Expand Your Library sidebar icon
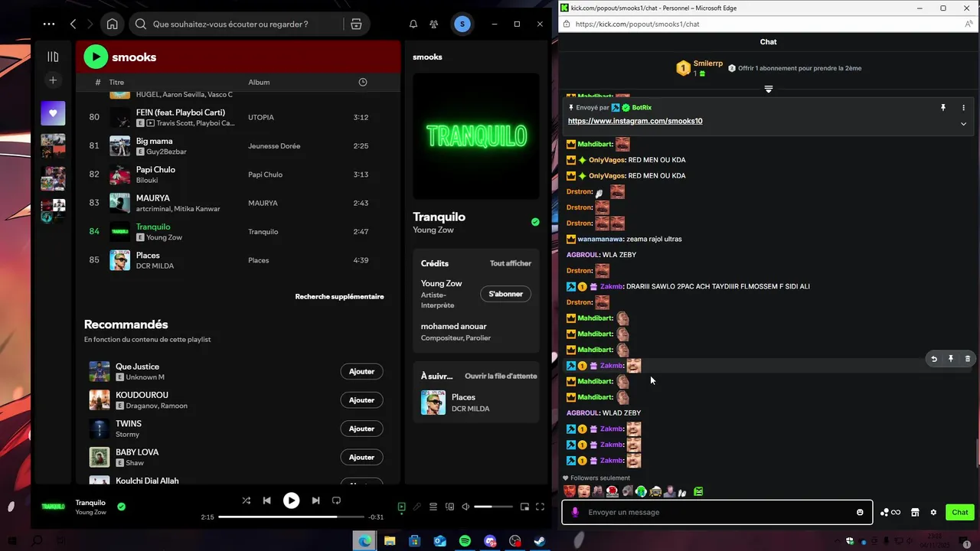Image resolution: width=980 pixels, height=551 pixels. (53, 57)
